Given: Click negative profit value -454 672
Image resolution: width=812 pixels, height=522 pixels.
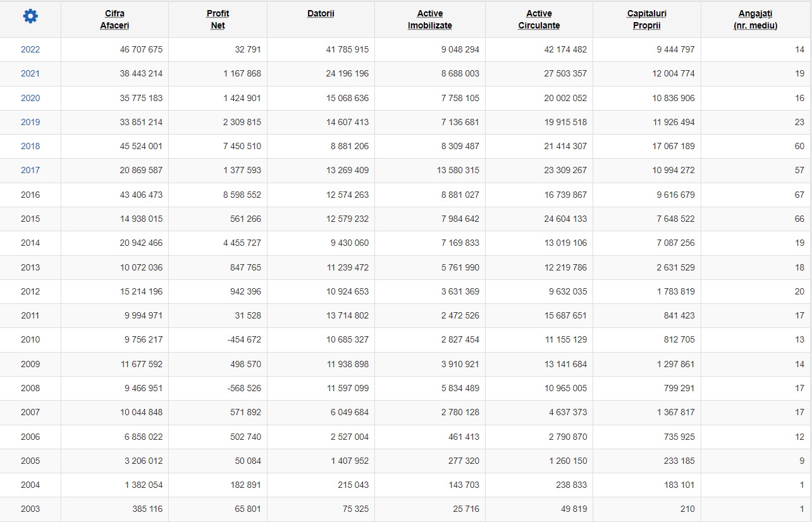Looking at the screenshot, I should (x=244, y=339).
